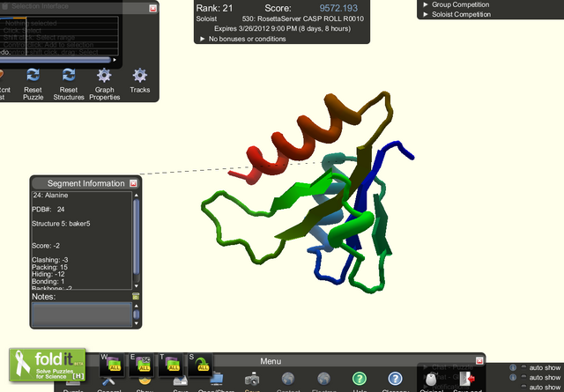
Task: Click the camera screenshot icon in Menu
Action: (252, 379)
